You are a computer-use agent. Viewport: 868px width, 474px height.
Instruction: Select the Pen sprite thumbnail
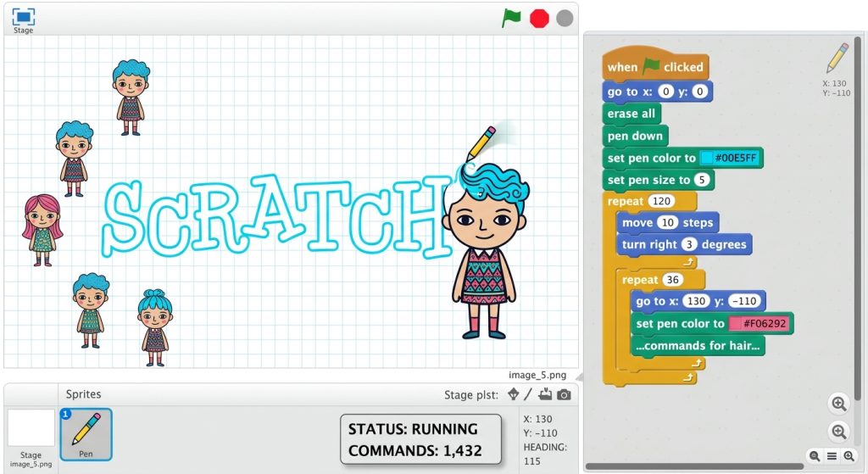click(86, 435)
